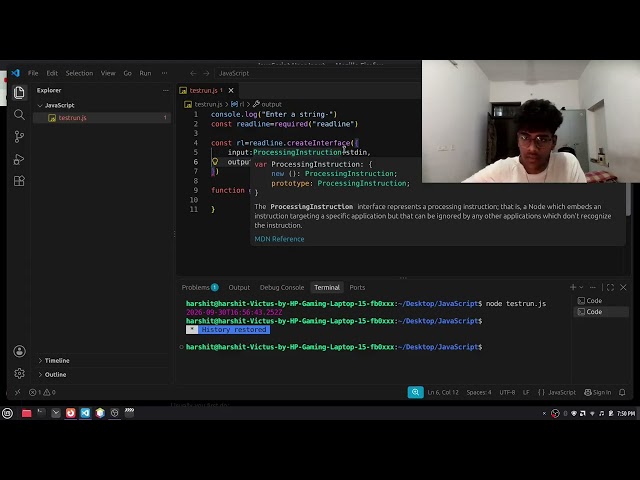The height and width of the screenshot is (480, 640).
Task: Change encoding via UTF-8 status entry
Action: click(507, 392)
